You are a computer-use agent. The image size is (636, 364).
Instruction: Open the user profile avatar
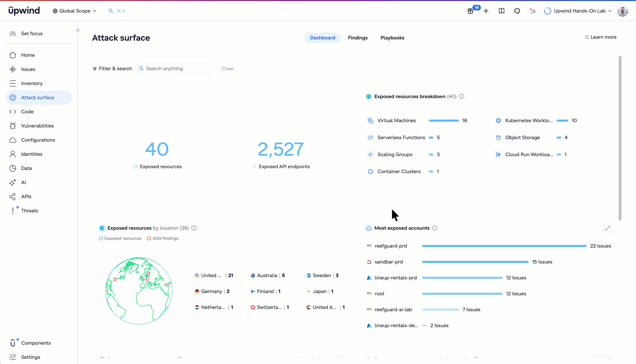coord(623,11)
